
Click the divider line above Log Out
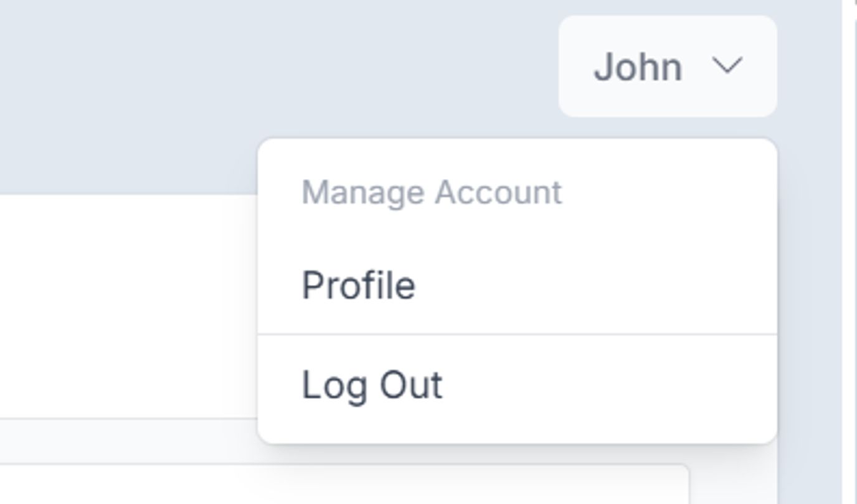[517, 334]
